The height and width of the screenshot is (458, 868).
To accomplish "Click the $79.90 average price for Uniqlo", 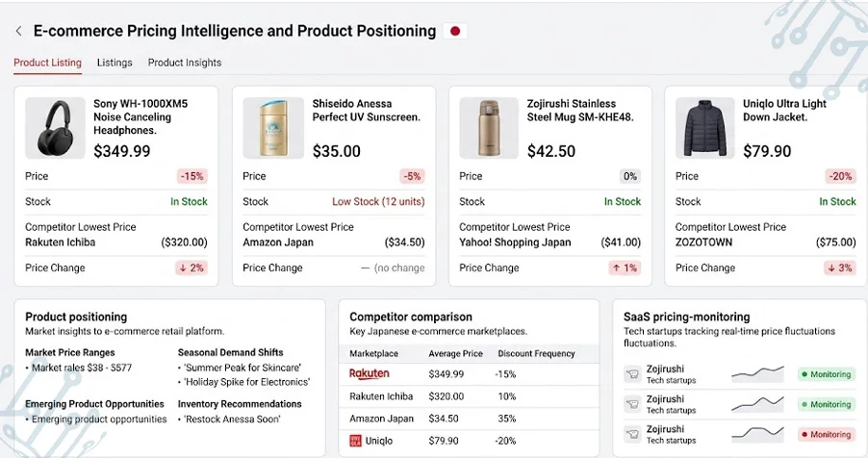I will (444, 441).
